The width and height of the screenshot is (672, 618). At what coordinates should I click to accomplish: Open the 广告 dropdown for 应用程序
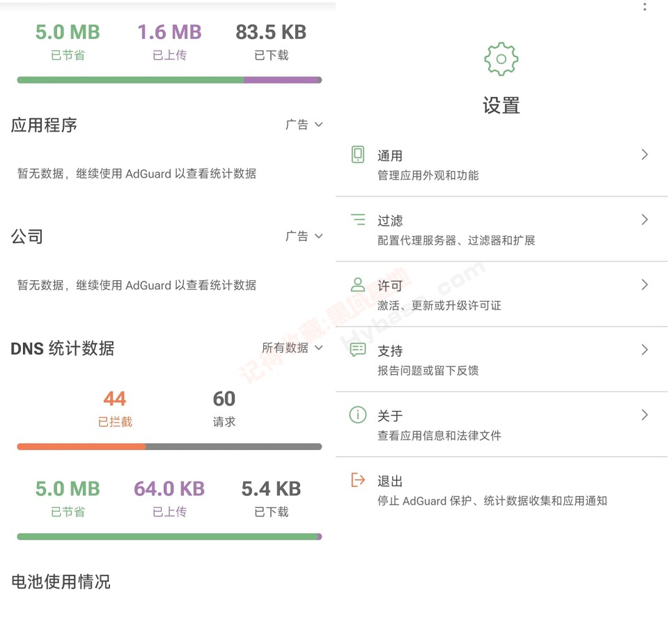304,125
